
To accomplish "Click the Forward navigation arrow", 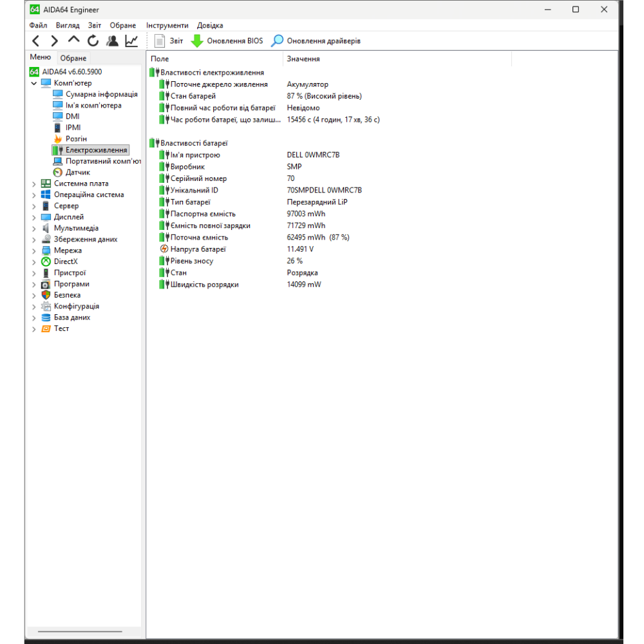I will tap(55, 41).
